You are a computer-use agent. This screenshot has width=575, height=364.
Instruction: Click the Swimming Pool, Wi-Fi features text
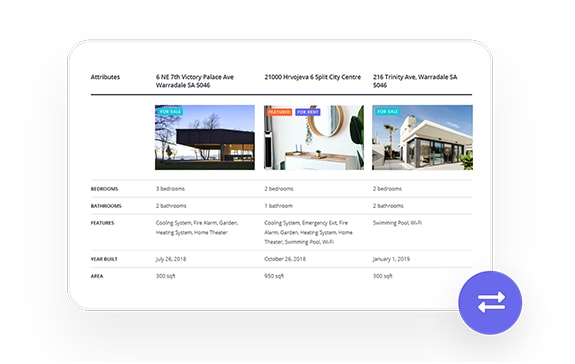(397, 223)
